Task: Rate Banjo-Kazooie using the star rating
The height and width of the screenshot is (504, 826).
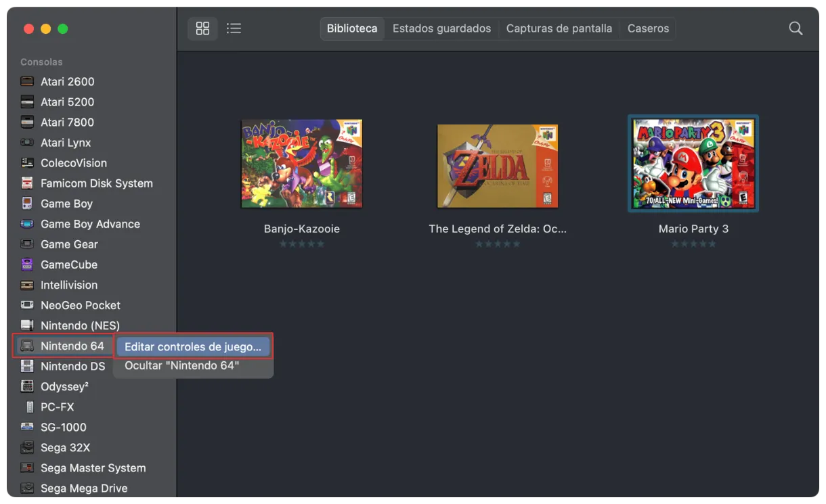Action: pyautogui.click(x=301, y=244)
